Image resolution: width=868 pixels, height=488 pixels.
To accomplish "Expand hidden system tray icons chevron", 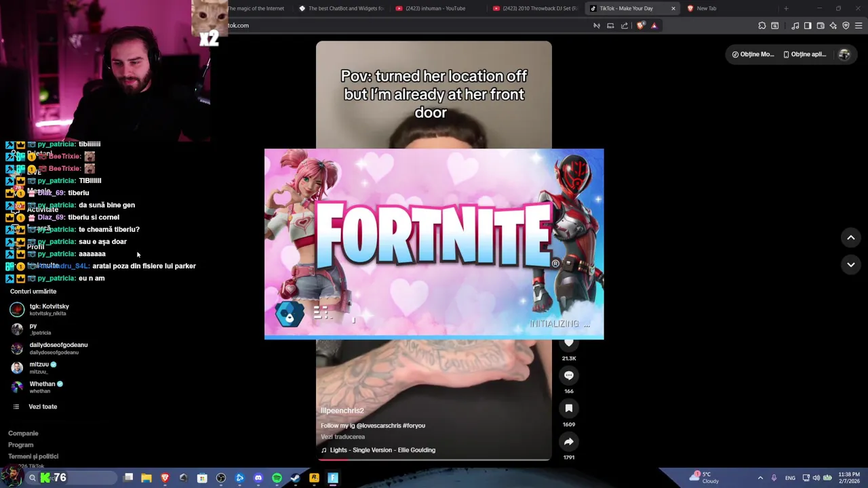I will [760, 478].
